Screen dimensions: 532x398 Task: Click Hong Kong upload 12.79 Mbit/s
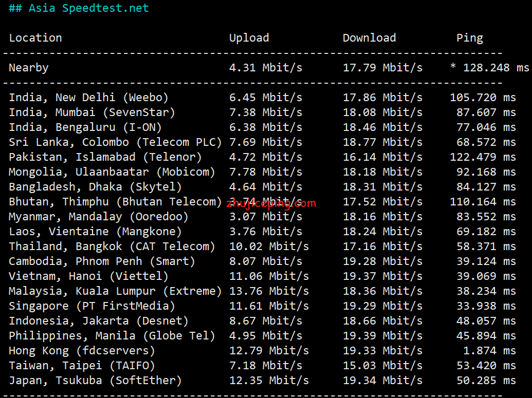tap(269, 351)
